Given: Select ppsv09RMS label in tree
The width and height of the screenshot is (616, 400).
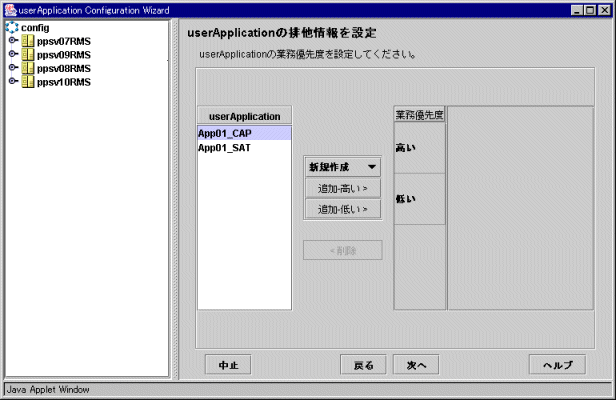Looking at the screenshot, I should [64, 55].
